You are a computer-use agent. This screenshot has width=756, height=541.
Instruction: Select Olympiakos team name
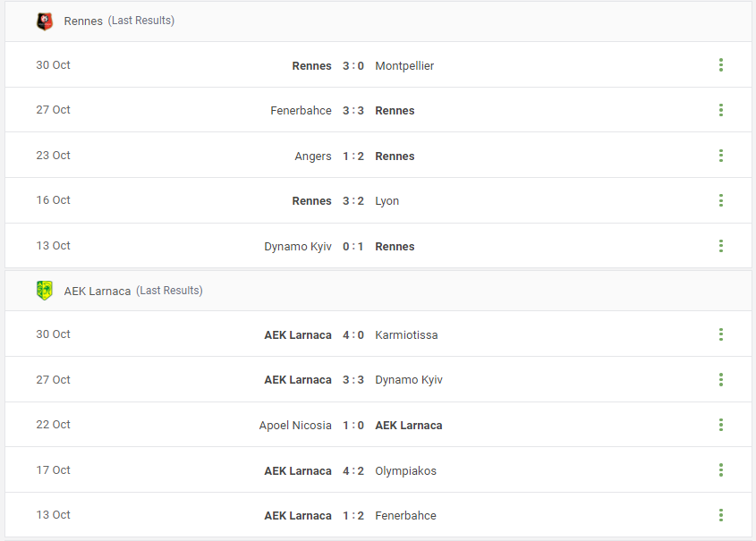tap(405, 471)
